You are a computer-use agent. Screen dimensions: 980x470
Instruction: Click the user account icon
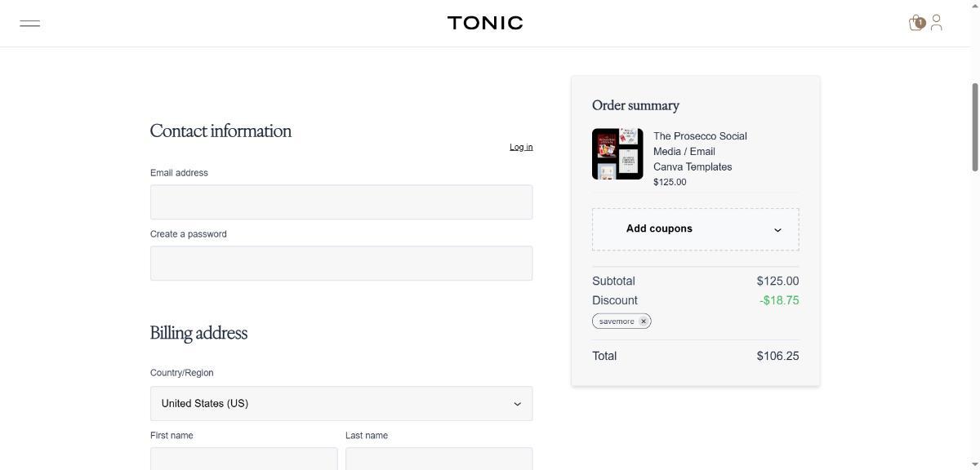click(937, 23)
